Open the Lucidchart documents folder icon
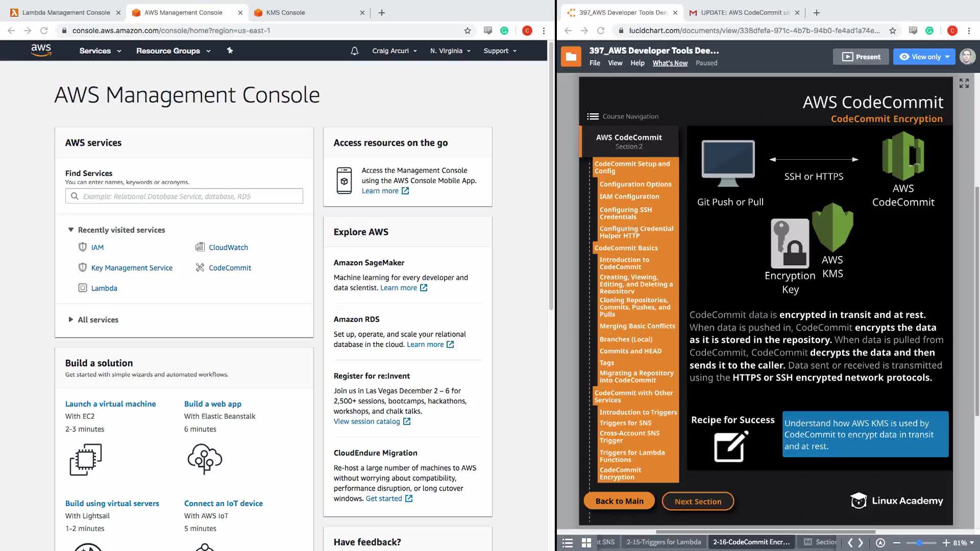Screen dimensions: 980x551 tap(571, 57)
